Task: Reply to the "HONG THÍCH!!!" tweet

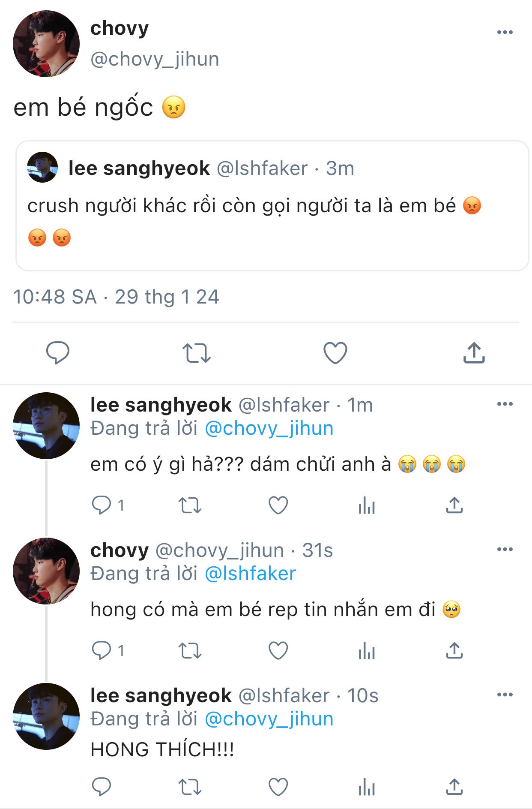Action: click(102, 787)
